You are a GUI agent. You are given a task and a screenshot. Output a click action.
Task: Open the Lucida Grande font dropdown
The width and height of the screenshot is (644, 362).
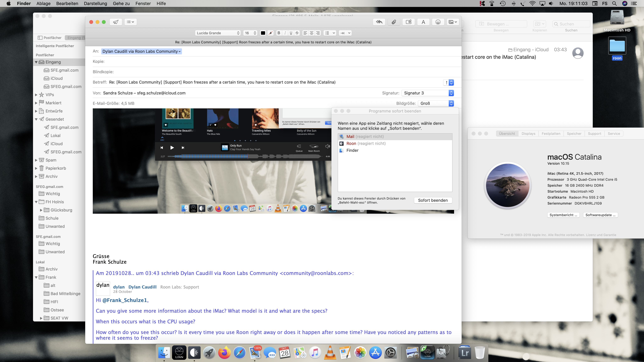pyautogui.click(x=218, y=33)
